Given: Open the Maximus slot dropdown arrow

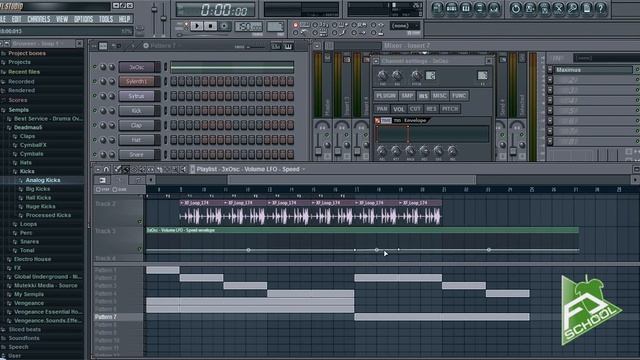Looking at the screenshot, I should coord(550,70).
